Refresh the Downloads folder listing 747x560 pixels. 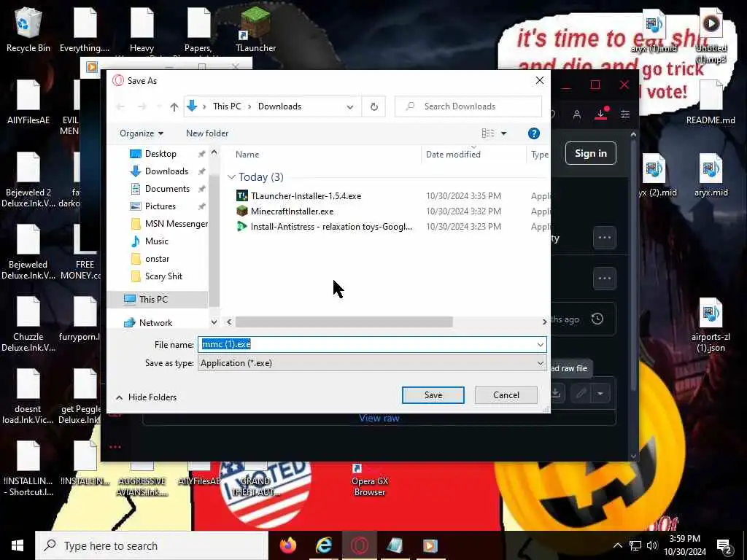[374, 106]
